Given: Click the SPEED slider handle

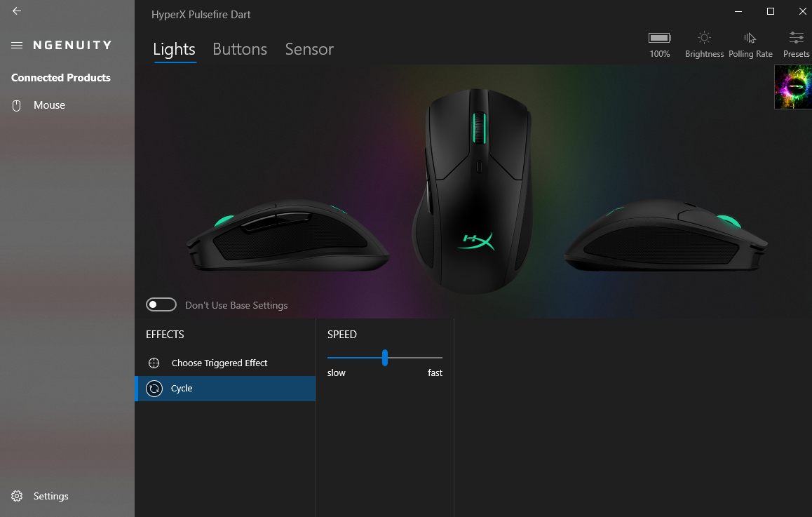Looking at the screenshot, I should tap(385, 358).
